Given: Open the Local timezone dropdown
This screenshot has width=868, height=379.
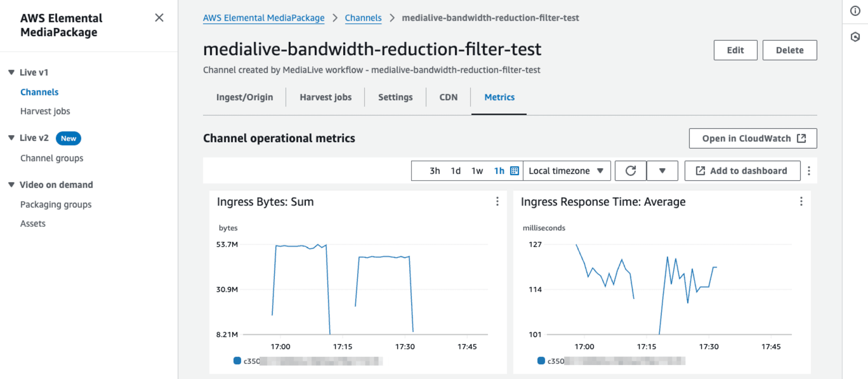Looking at the screenshot, I should coord(566,171).
